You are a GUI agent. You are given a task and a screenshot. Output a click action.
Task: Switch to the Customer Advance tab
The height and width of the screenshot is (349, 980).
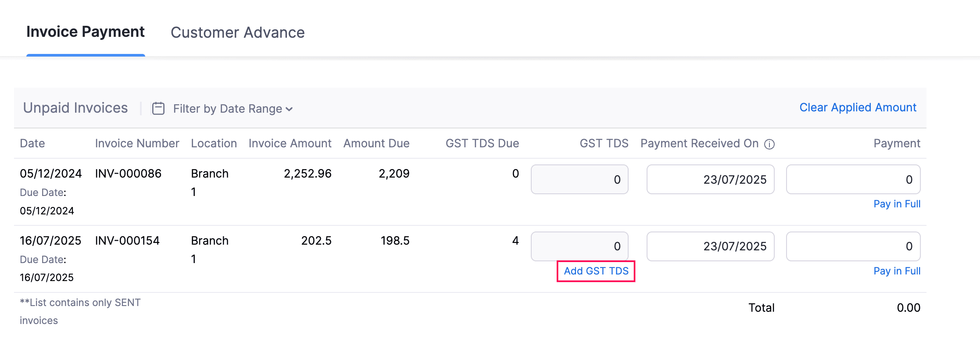point(238,32)
